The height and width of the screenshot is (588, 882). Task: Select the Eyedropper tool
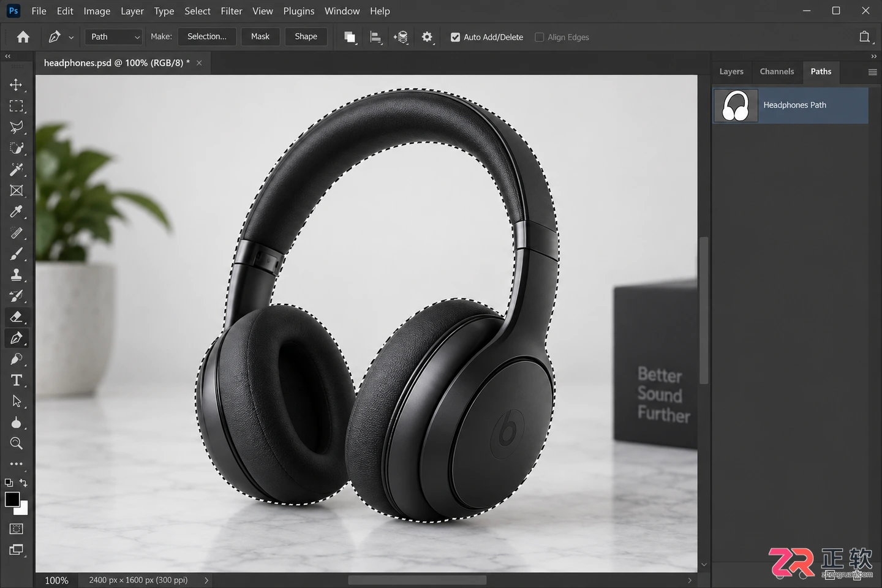click(x=16, y=211)
